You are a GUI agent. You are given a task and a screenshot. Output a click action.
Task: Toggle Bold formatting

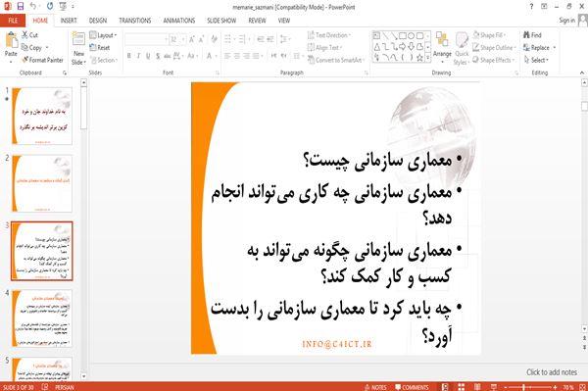point(129,56)
